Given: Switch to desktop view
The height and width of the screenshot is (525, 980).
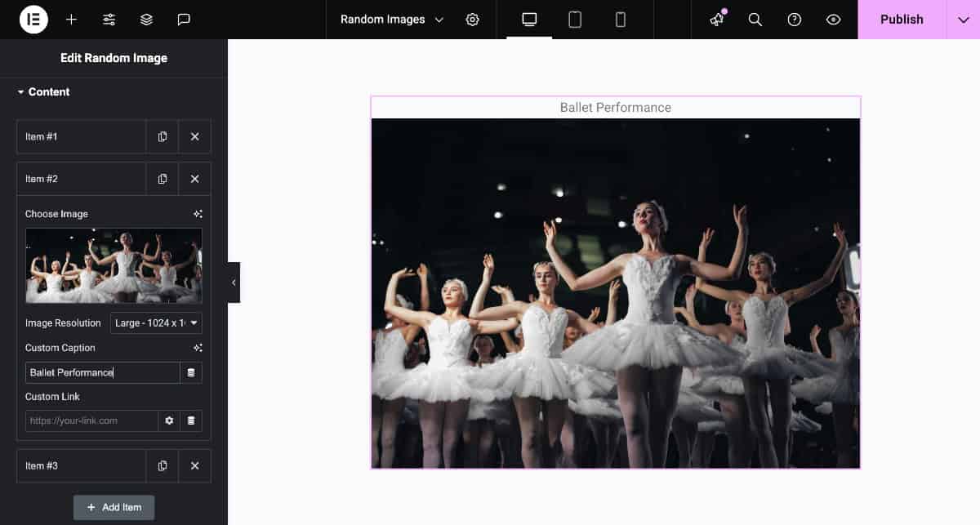Looking at the screenshot, I should [529, 20].
